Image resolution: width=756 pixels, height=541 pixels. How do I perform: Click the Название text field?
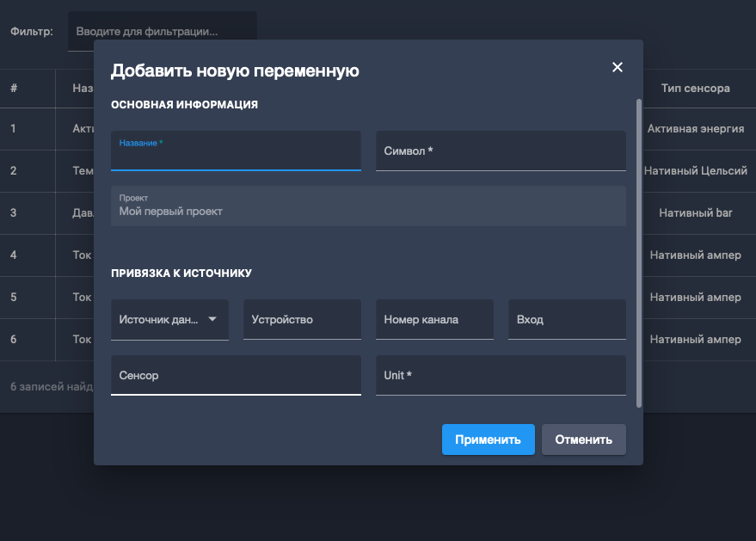click(236, 155)
